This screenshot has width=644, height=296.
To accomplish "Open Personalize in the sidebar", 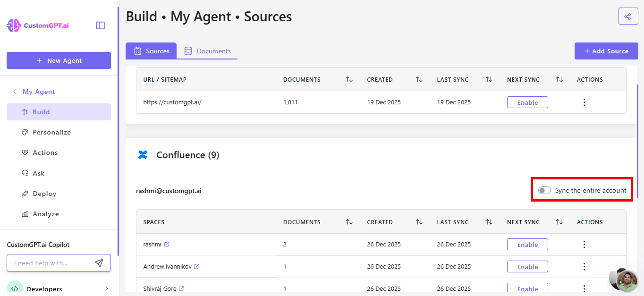I will coord(52,132).
